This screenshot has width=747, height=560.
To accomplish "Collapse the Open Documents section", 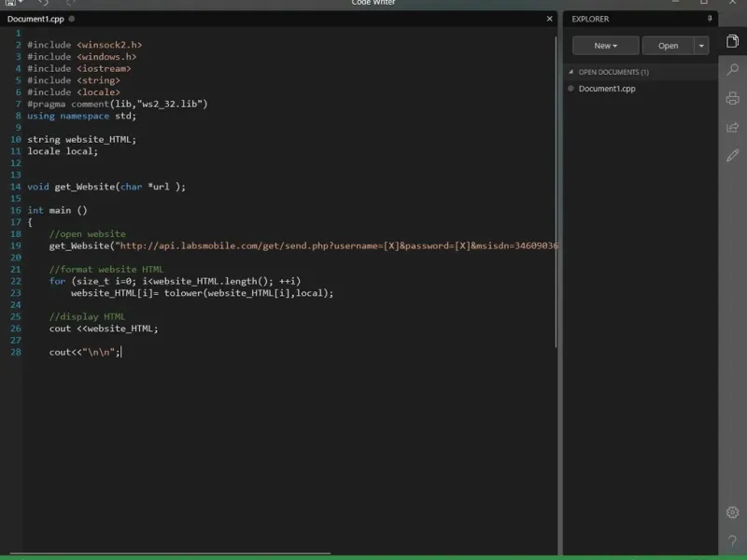I will 571,72.
